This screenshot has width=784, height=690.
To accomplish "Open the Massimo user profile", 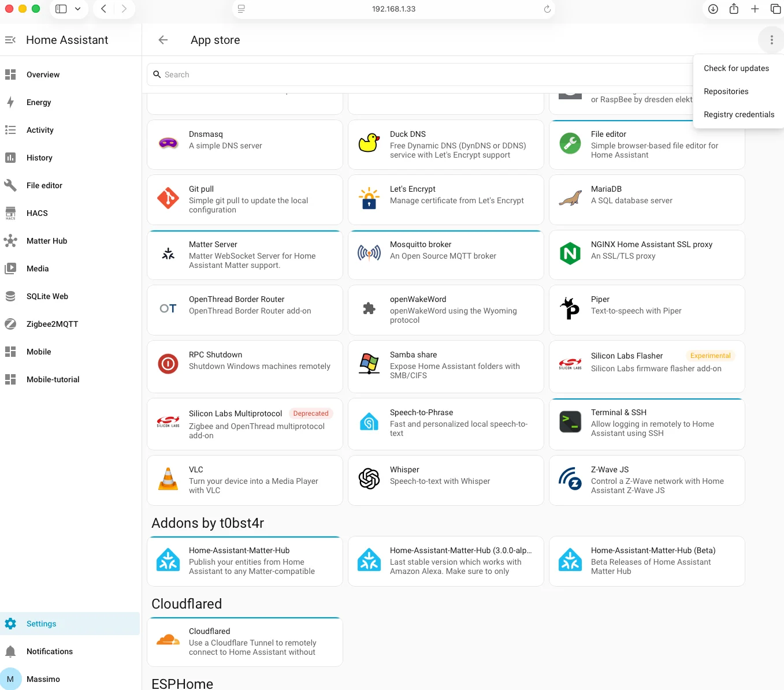I will (70, 679).
